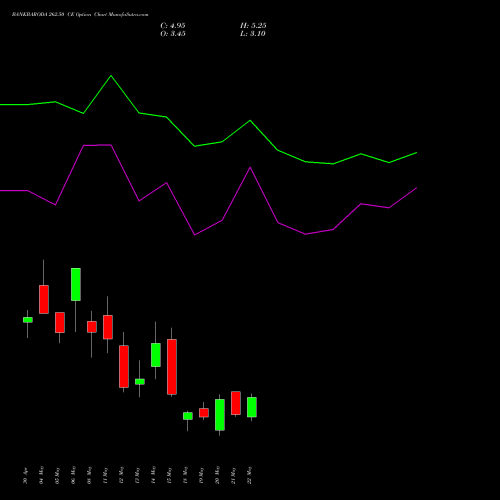
Task: Click the tall green candlestick above 06 May
Action: click(76, 284)
